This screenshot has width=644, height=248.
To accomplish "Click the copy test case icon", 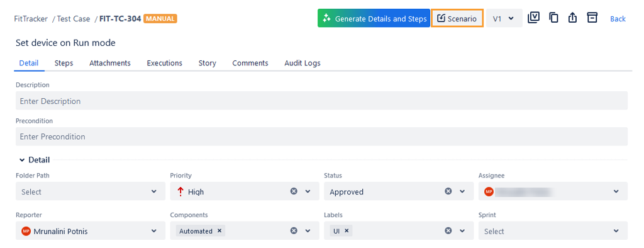I will 553,18.
